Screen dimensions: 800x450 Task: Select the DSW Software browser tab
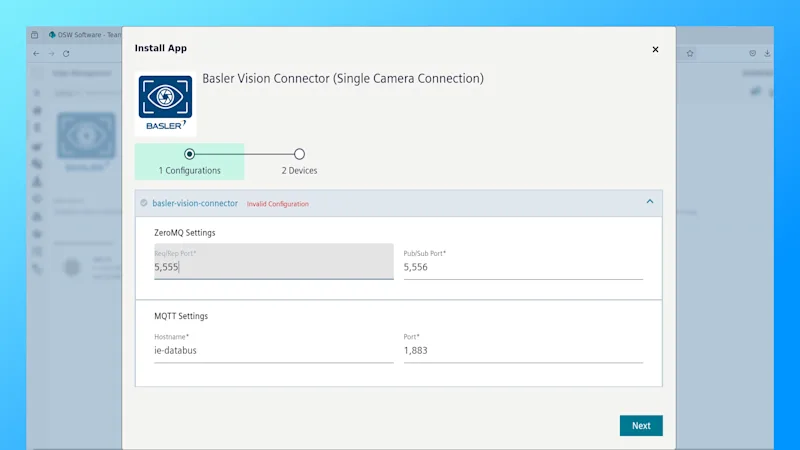[85, 35]
